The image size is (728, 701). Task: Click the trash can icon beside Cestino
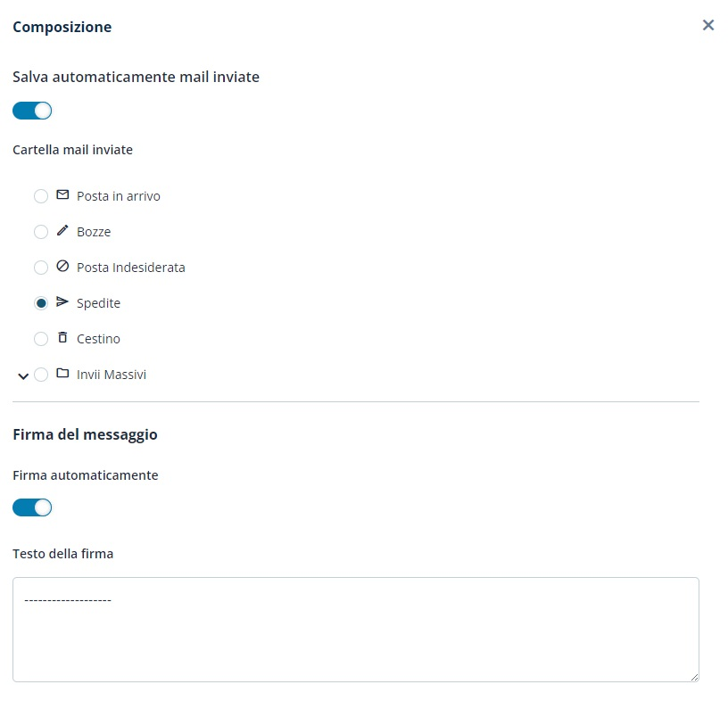tap(62, 338)
